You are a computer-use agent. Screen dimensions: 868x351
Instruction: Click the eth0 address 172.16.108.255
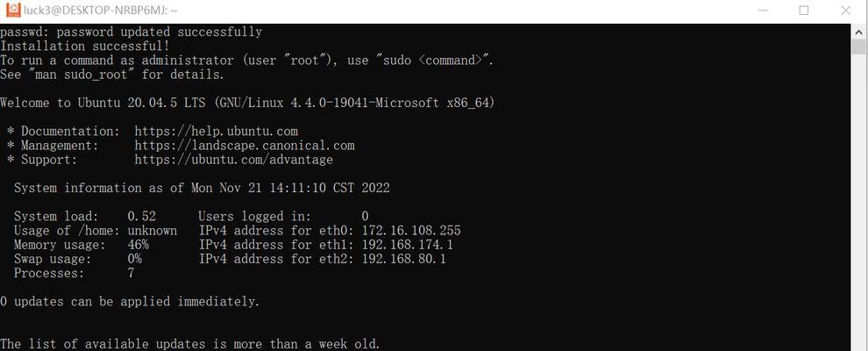pyautogui.click(x=411, y=231)
